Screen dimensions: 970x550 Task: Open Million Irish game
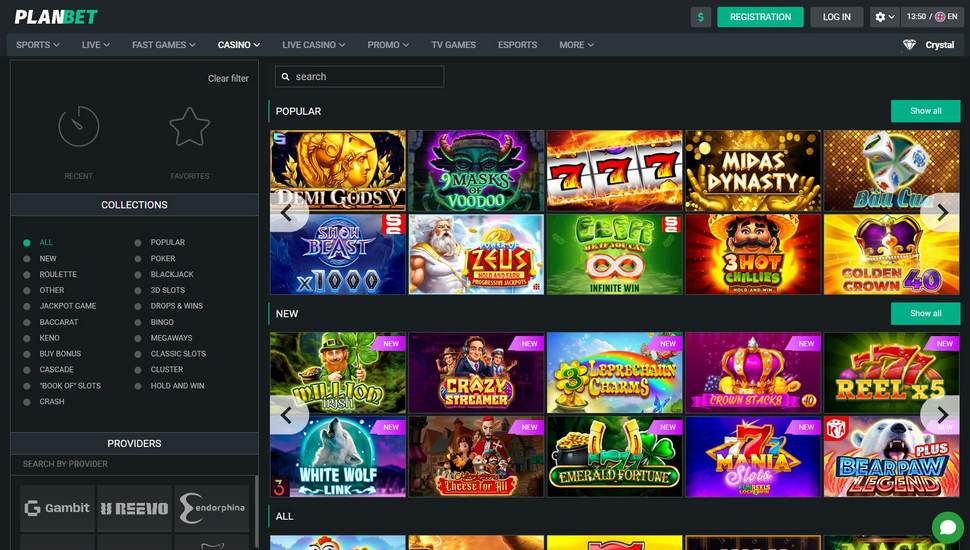(x=338, y=373)
